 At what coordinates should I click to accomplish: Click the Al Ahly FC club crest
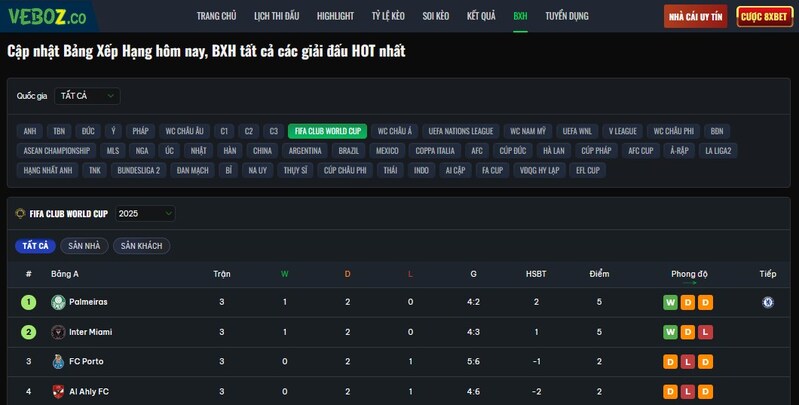[58, 392]
